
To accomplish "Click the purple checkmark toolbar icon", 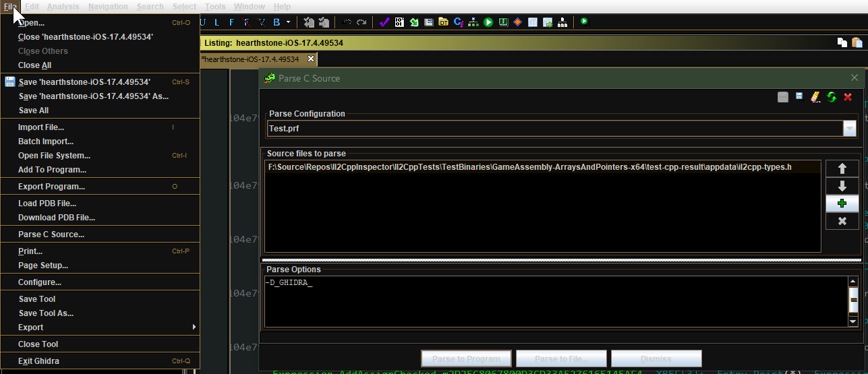I will [x=384, y=22].
